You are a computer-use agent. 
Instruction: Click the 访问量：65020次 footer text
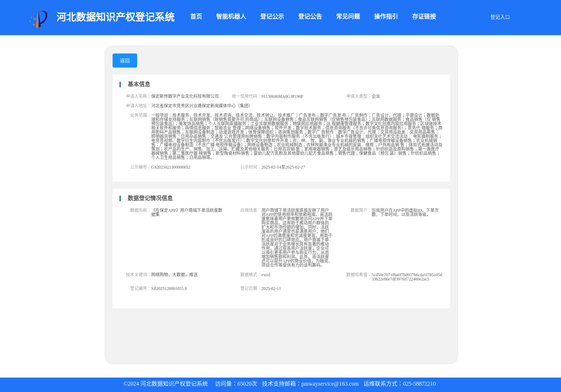pyautogui.click(x=236, y=384)
